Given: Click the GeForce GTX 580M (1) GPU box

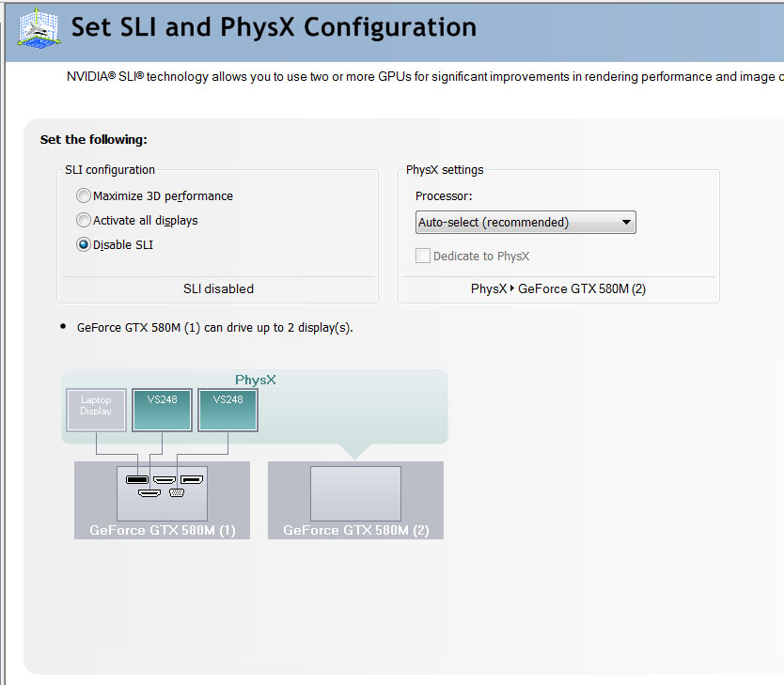Looking at the screenshot, I should 162,500.
